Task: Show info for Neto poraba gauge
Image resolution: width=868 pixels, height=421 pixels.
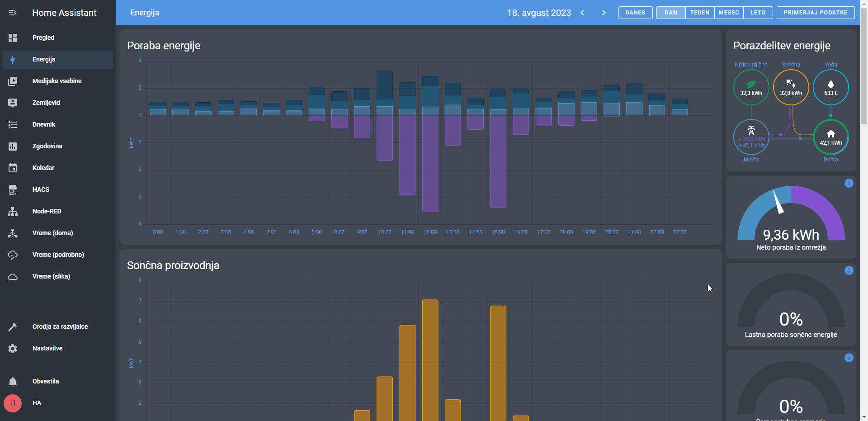Action: 849,183
